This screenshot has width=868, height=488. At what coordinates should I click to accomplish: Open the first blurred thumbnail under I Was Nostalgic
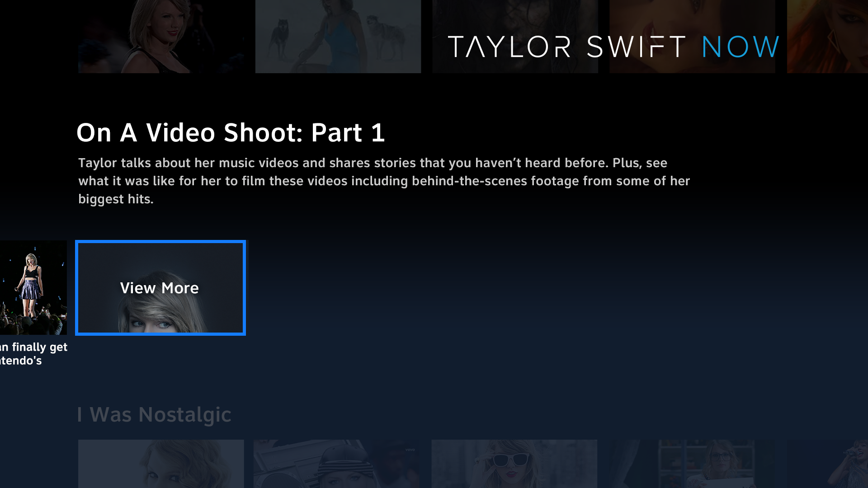coord(161,464)
